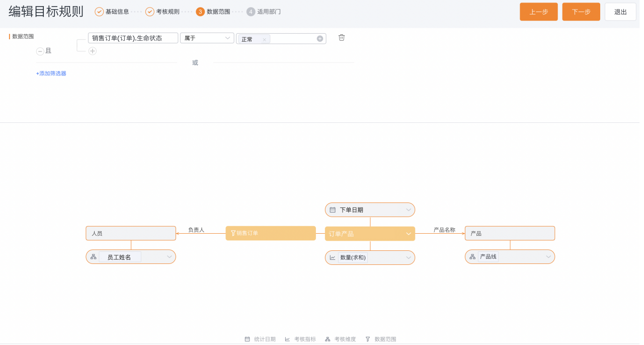The height and width of the screenshot is (345, 644).
Task: Click the hierarchy icon in 员工姓名 node
Action: (94, 257)
